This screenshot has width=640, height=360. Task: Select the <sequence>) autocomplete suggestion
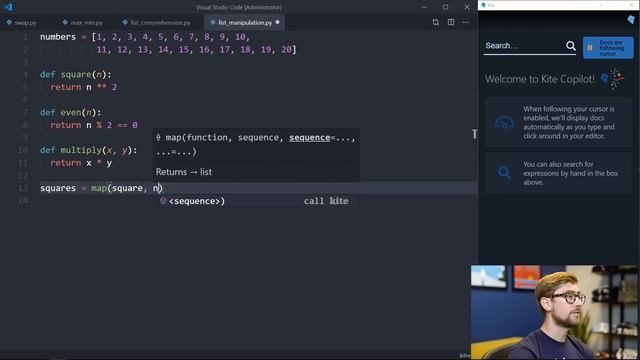click(256, 201)
